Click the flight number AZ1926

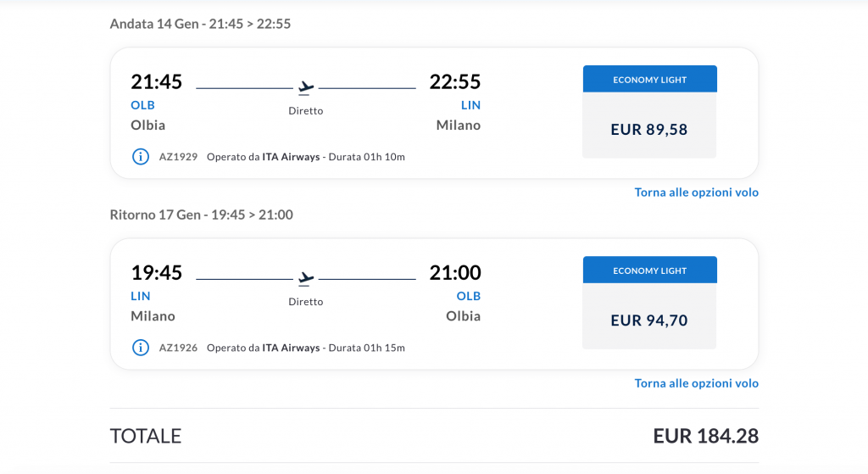click(178, 348)
